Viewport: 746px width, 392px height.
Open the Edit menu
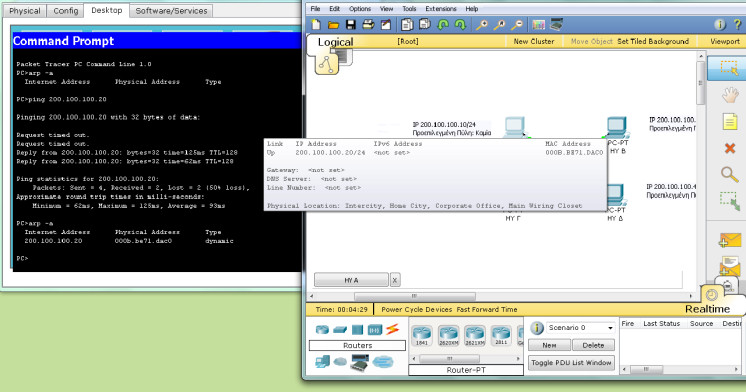tap(334, 9)
